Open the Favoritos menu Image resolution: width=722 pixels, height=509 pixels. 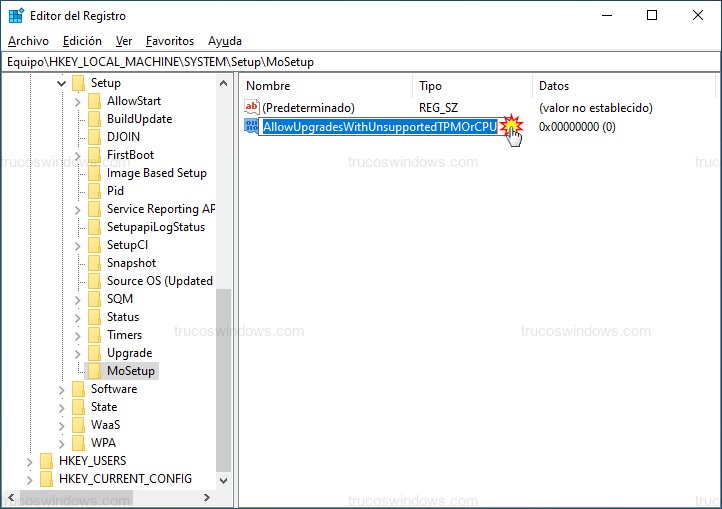(170, 41)
